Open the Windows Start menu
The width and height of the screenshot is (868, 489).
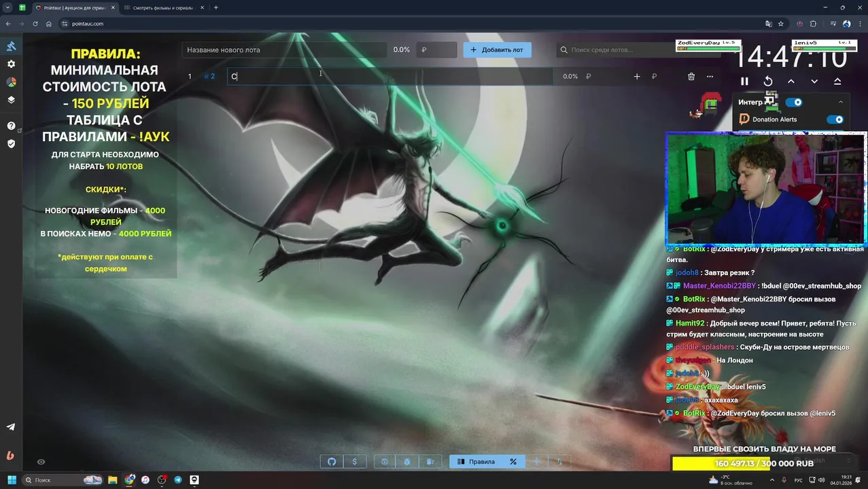[12, 480]
